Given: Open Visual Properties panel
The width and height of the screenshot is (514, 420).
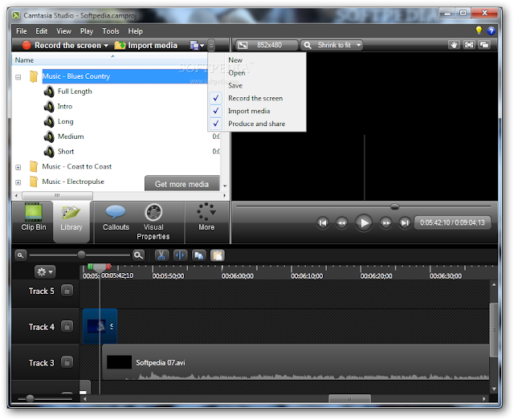Looking at the screenshot, I should (153, 222).
